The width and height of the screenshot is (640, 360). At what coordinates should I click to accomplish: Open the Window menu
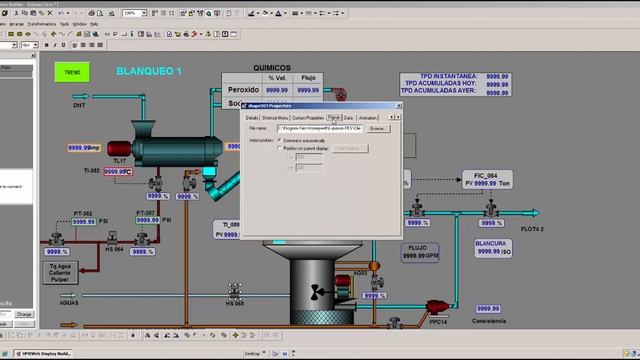(x=80, y=24)
